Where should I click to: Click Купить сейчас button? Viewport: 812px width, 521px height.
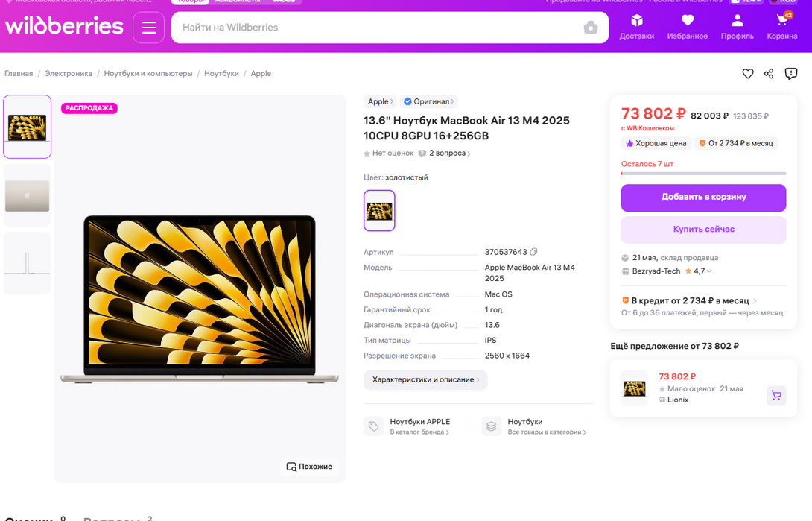click(x=703, y=230)
